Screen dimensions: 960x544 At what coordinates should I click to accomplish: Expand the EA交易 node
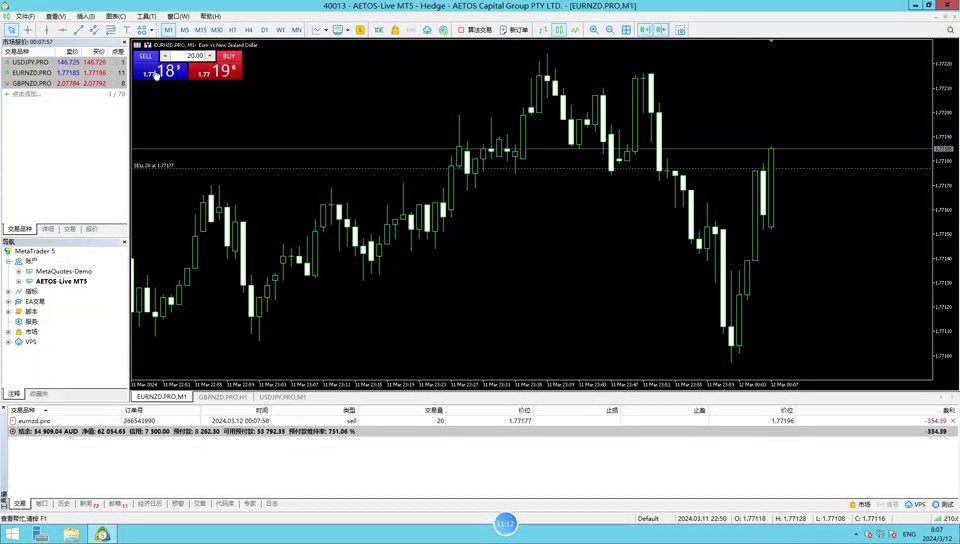pyautogui.click(x=9, y=302)
